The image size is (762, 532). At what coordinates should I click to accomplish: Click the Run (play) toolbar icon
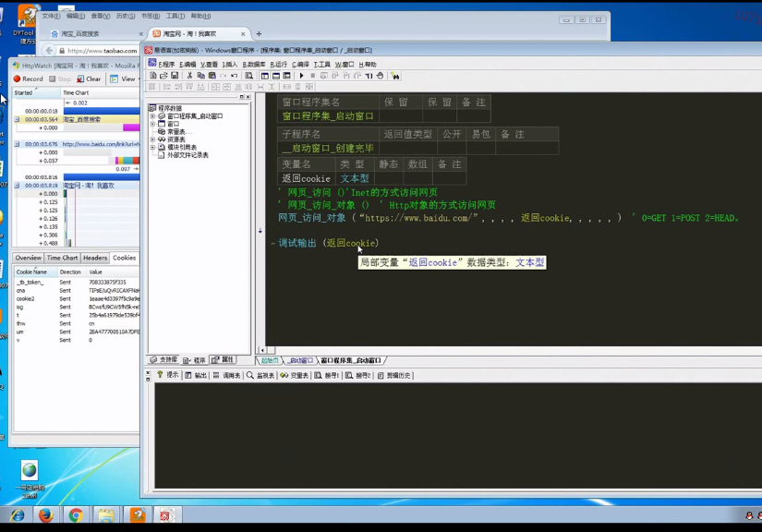(x=302, y=76)
